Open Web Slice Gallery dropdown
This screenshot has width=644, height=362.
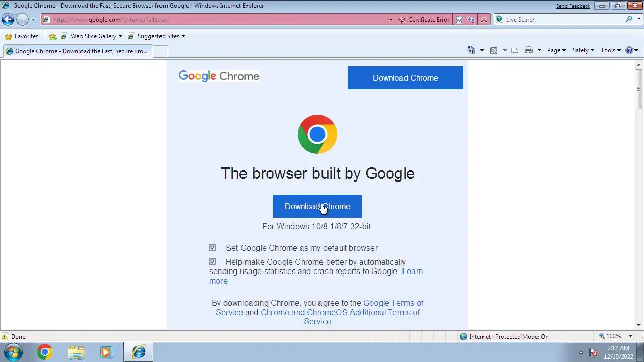click(92, 36)
